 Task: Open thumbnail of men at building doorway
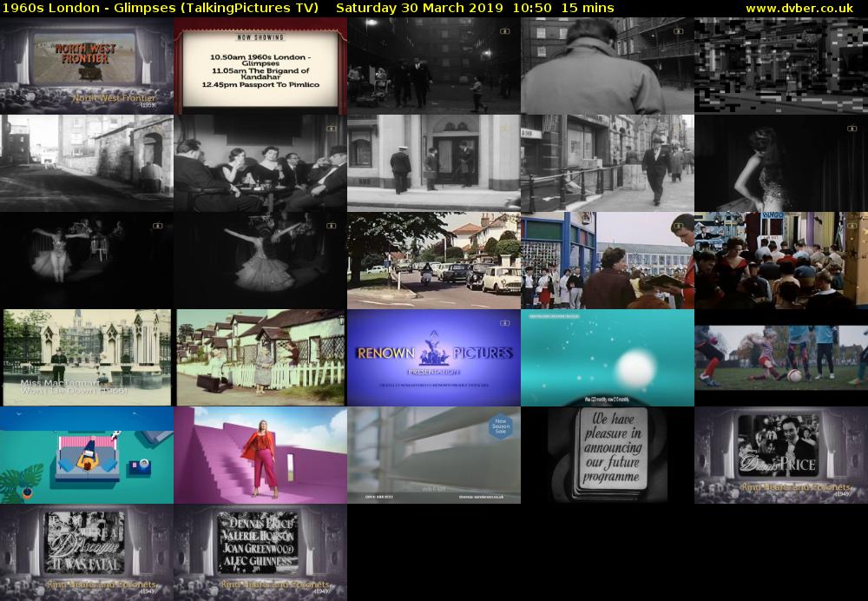434,163
